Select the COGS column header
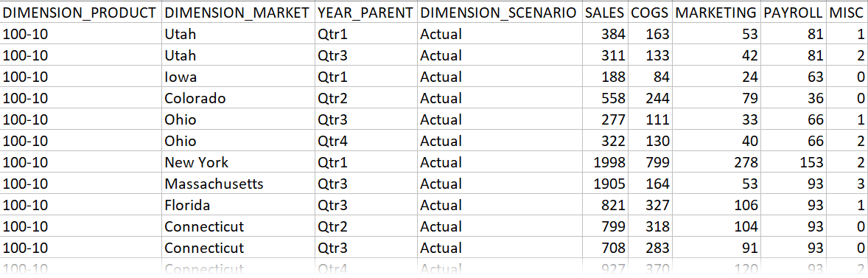 click(650, 13)
